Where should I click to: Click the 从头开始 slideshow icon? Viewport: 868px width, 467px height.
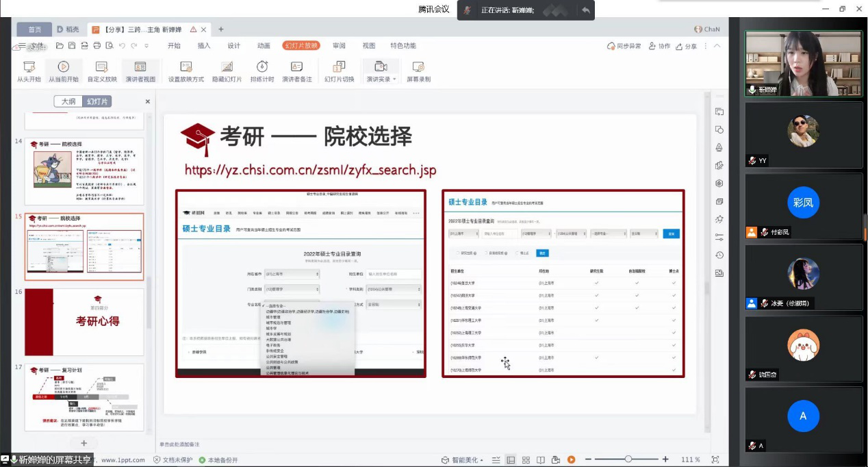tap(29, 67)
